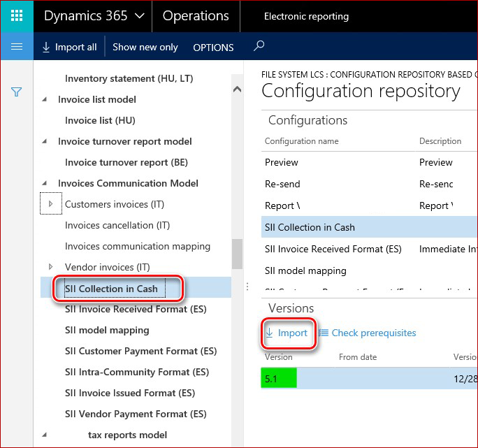
Task: Select Invoice list (HU) in tree
Action: tap(100, 120)
